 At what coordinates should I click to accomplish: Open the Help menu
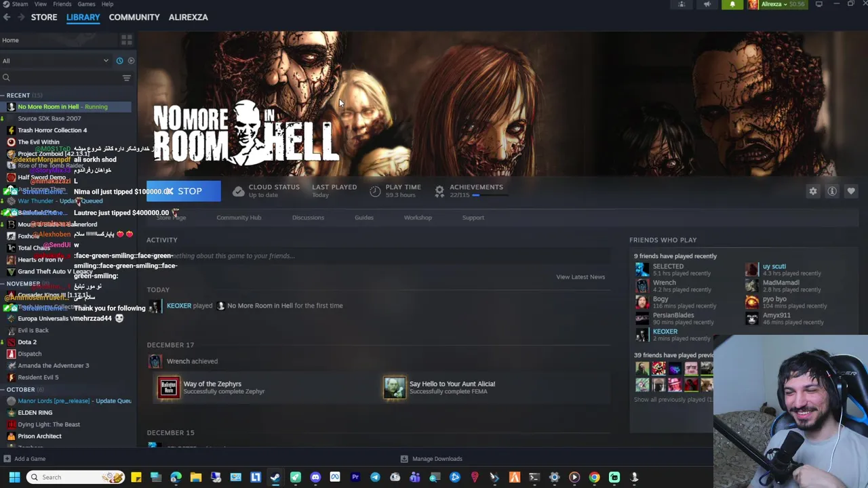tap(107, 4)
